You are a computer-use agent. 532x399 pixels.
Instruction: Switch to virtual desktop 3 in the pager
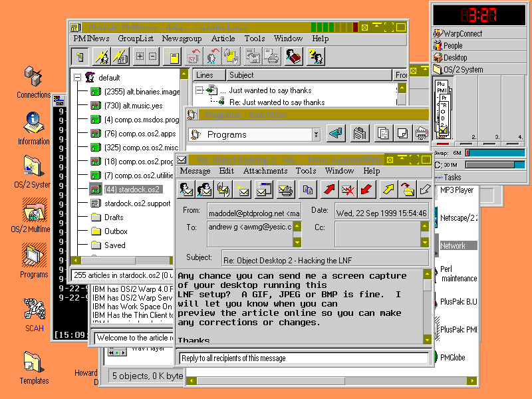pyautogui.click(x=489, y=108)
